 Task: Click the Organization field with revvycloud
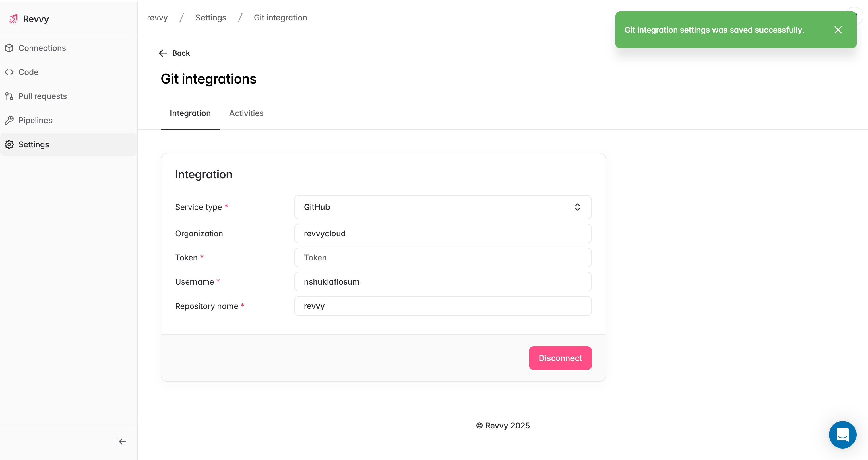click(442, 233)
